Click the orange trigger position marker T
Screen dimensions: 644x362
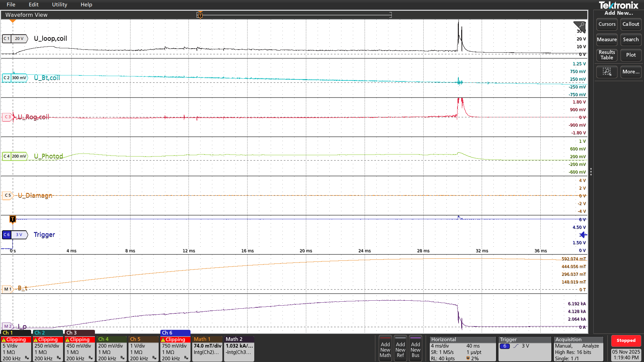click(12, 219)
